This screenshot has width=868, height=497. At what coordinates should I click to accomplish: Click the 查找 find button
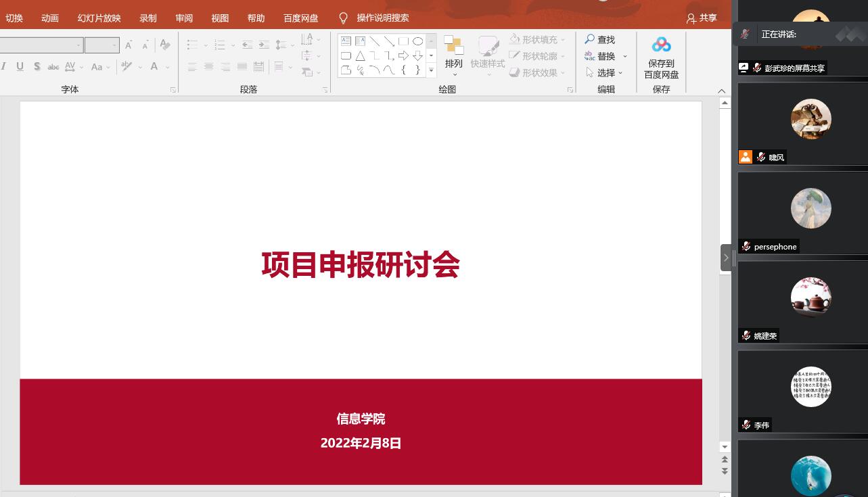600,40
